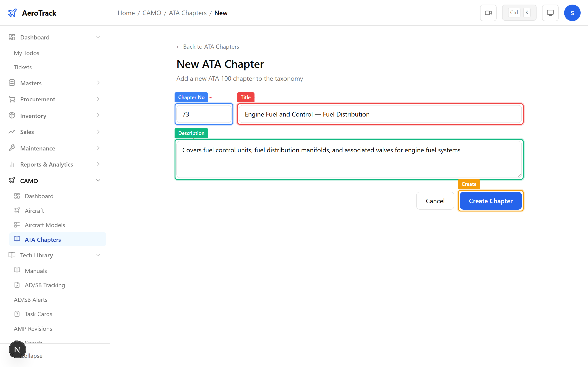Screen dimensions: 588x367
Task: Expand the Sales menu chevron
Action: click(98, 132)
